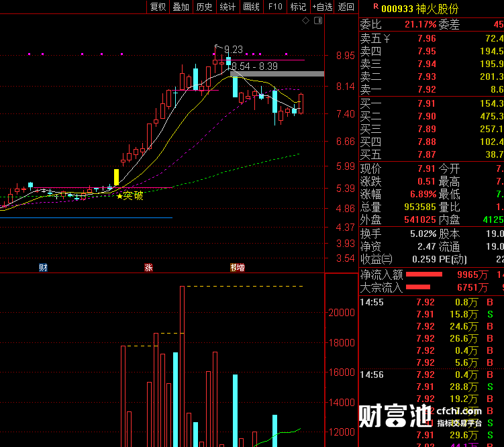
Task: Select the 28.8万 sell trade entry
Action: click(x=464, y=387)
